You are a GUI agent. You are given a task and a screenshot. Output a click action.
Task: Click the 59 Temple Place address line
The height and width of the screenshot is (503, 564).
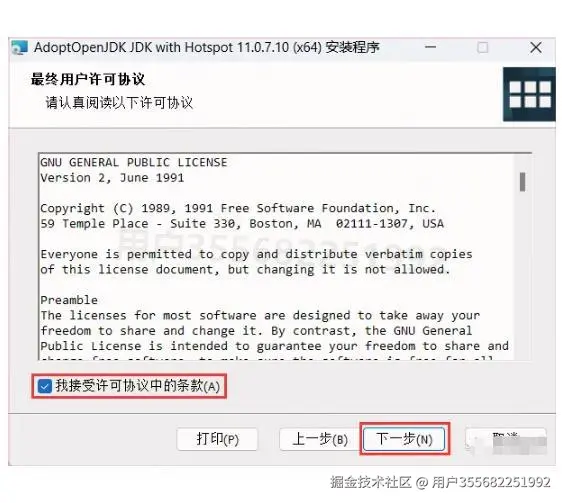(242, 223)
